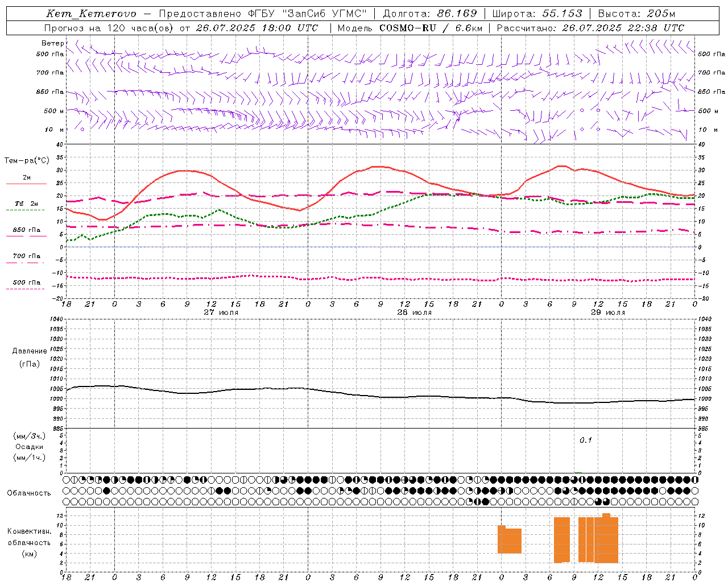Select the latitude value Широта: 55.153
Viewport: 728px width, 582px height.
(537, 14)
